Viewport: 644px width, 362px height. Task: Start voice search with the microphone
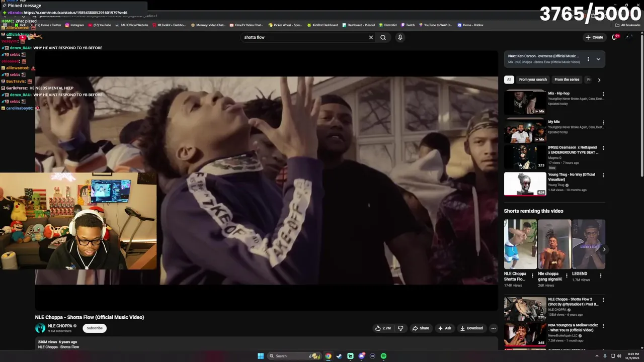point(400,37)
